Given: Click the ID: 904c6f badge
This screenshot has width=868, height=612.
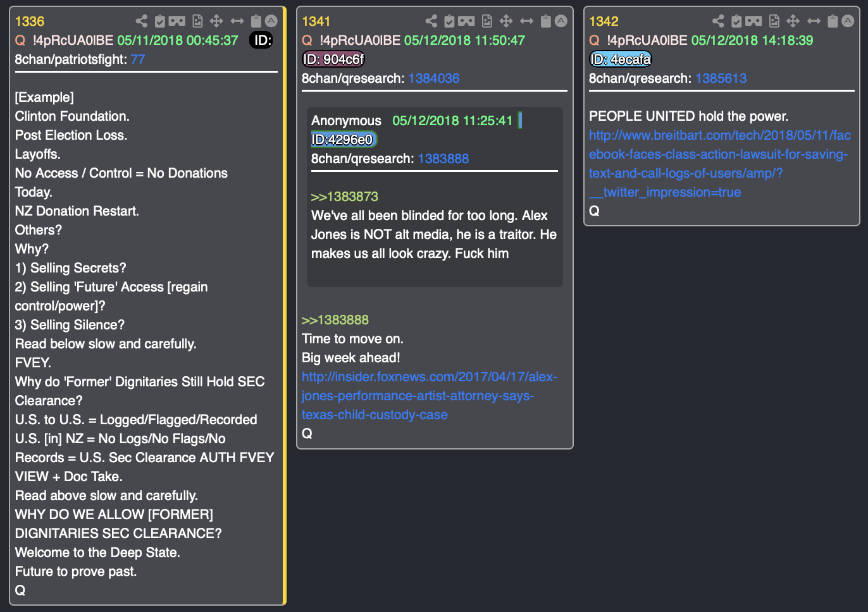Looking at the screenshot, I should [x=333, y=59].
